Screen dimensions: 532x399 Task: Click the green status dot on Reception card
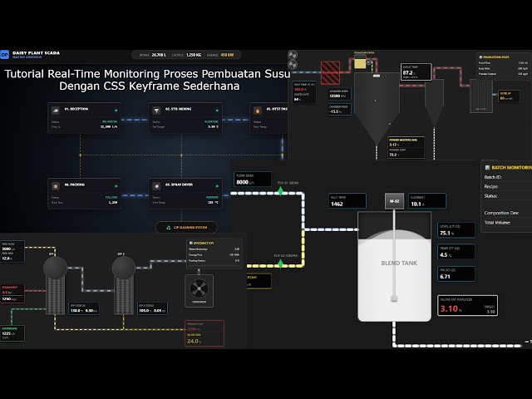(x=116, y=111)
